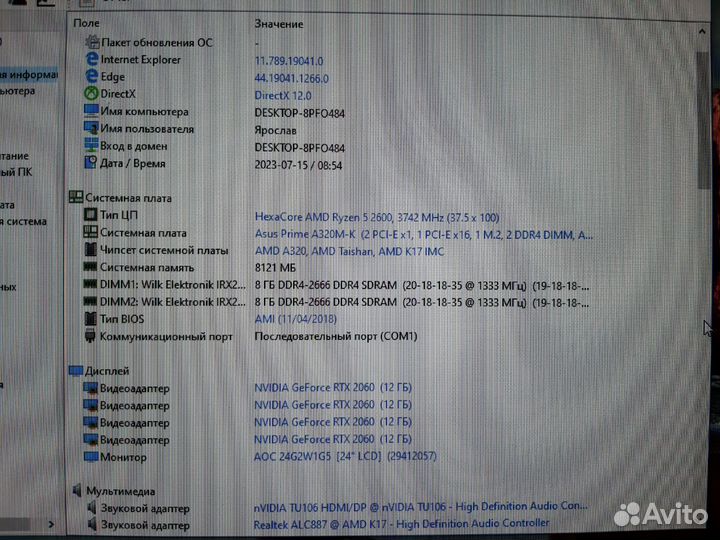Click the Значение column header

(279, 24)
